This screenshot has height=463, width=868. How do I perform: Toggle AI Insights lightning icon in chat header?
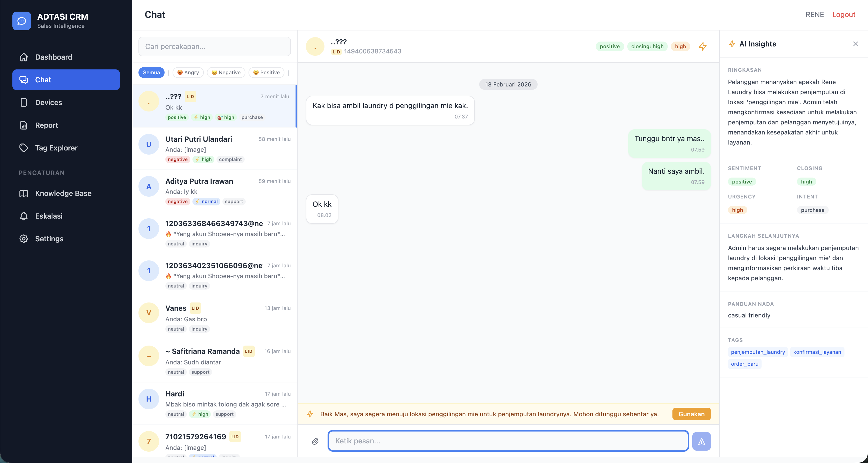(x=703, y=46)
